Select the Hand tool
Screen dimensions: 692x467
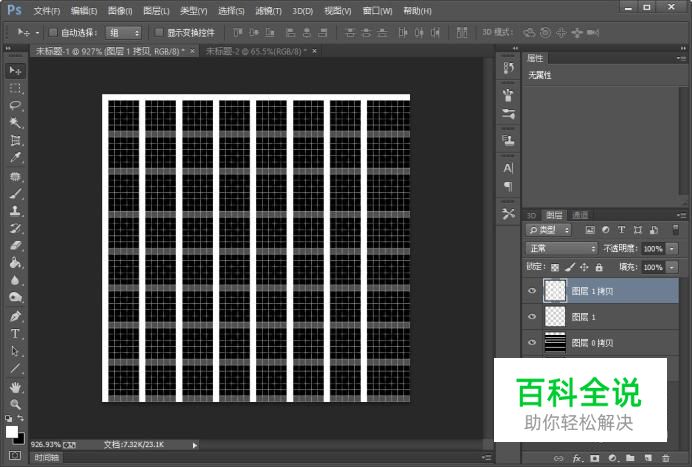click(15, 388)
